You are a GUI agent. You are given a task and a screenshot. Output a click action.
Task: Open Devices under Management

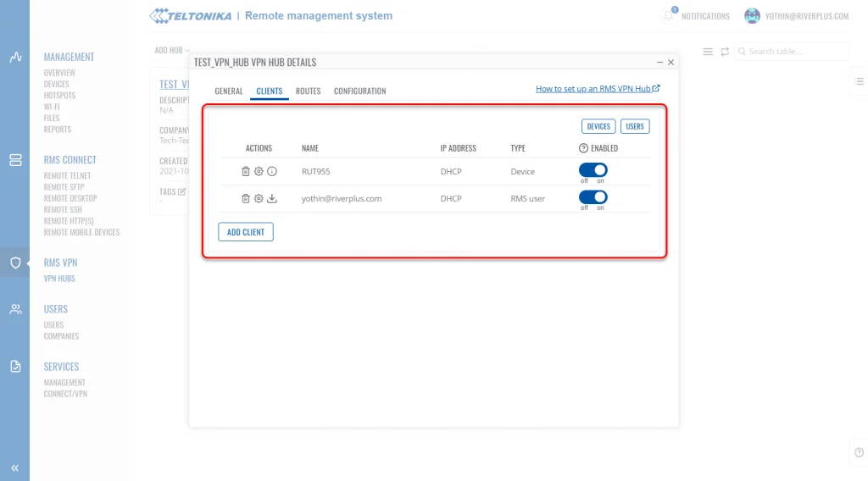pyautogui.click(x=57, y=84)
